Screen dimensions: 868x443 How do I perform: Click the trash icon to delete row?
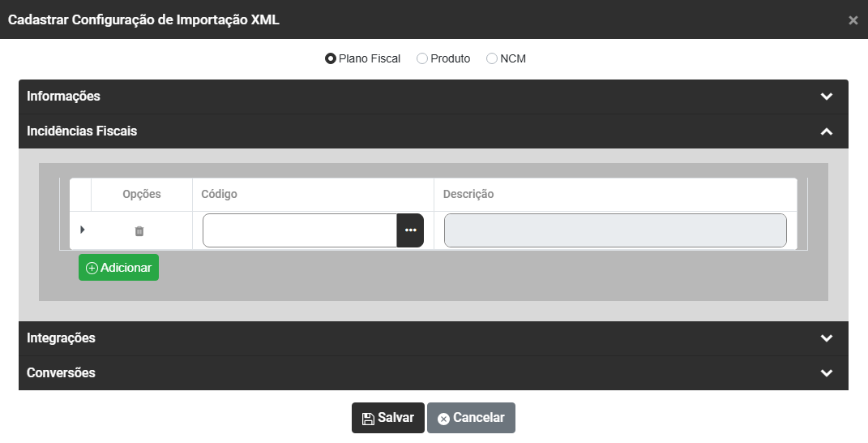(139, 231)
